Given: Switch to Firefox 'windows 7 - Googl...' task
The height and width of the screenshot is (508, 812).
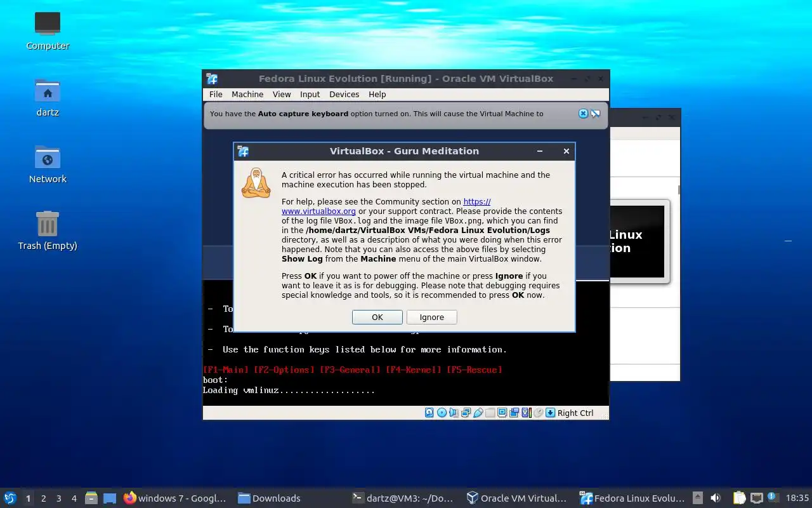Looking at the screenshot, I should 174,498.
